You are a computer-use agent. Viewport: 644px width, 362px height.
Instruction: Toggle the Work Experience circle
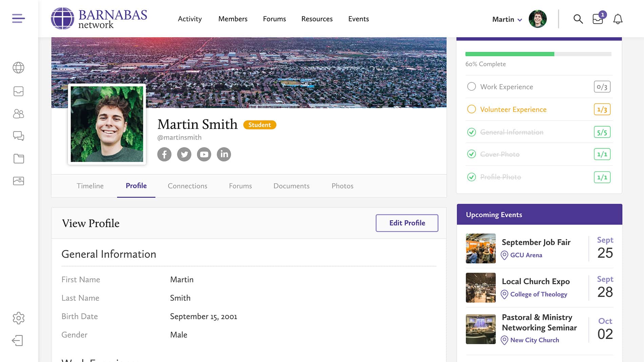tap(471, 87)
